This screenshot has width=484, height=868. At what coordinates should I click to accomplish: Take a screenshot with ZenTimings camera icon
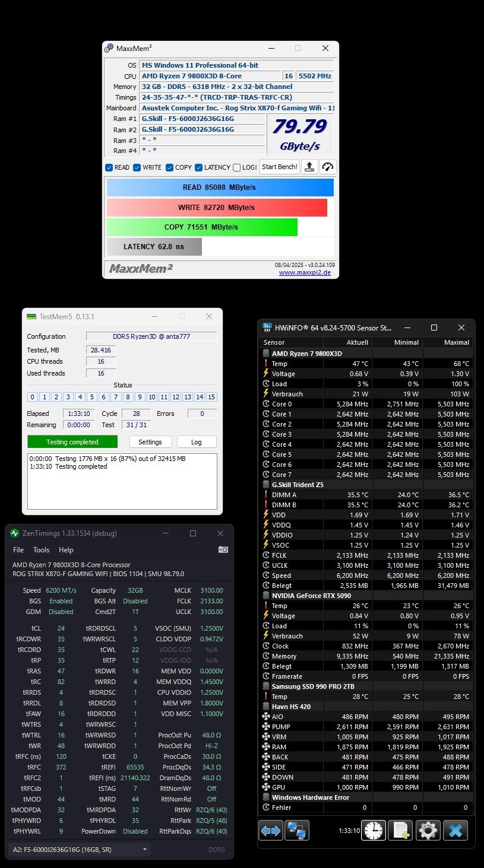(223, 550)
